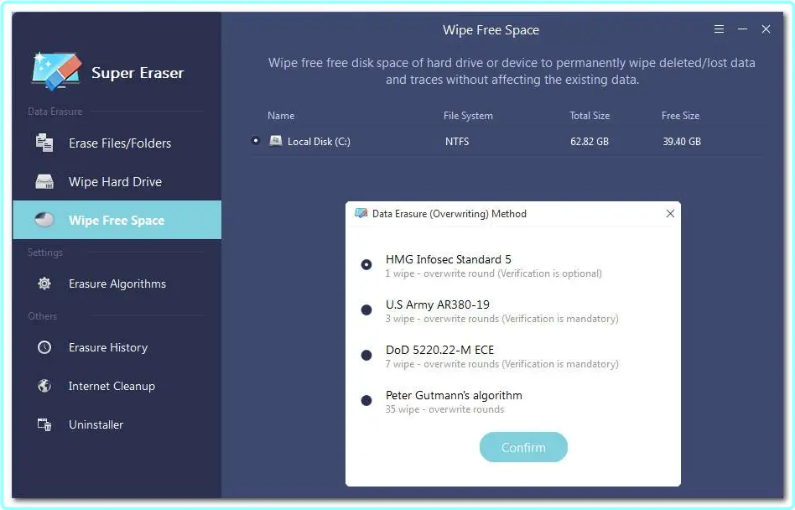The width and height of the screenshot is (795, 510).
Task: Click the Local Disk (C:) drive icon
Action: click(276, 141)
